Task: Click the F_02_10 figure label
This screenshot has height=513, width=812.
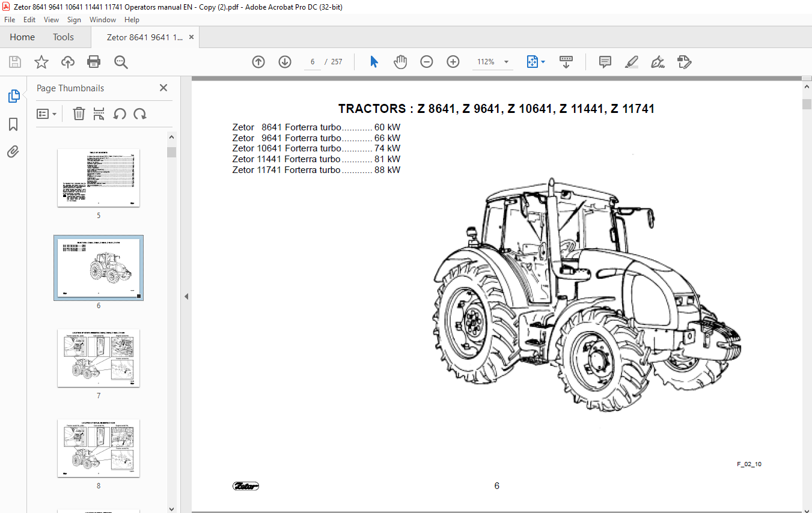Action: pyautogui.click(x=749, y=464)
